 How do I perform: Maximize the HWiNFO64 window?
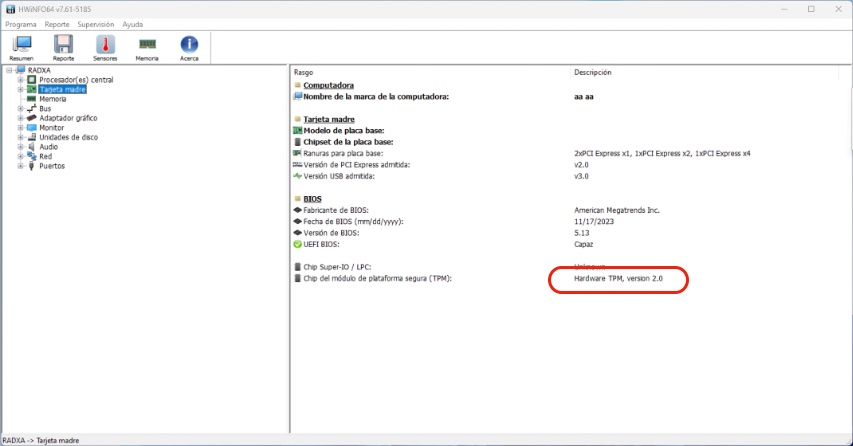(x=811, y=9)
